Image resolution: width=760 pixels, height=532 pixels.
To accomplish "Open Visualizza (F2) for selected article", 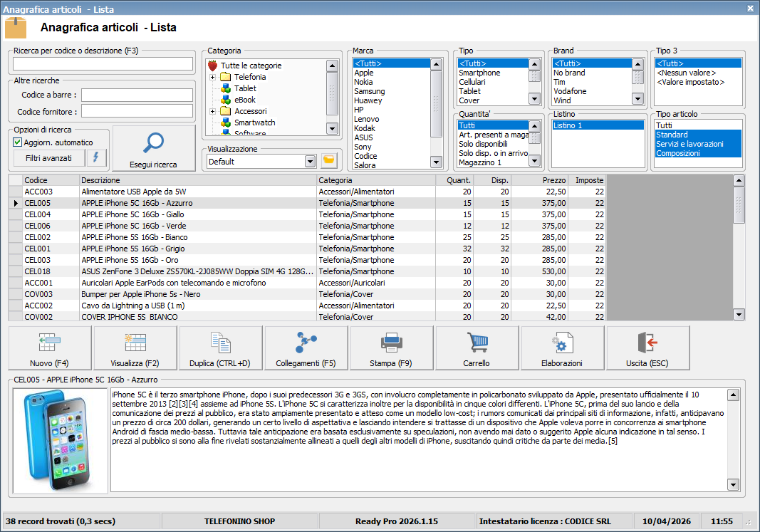I will (135, 348).
